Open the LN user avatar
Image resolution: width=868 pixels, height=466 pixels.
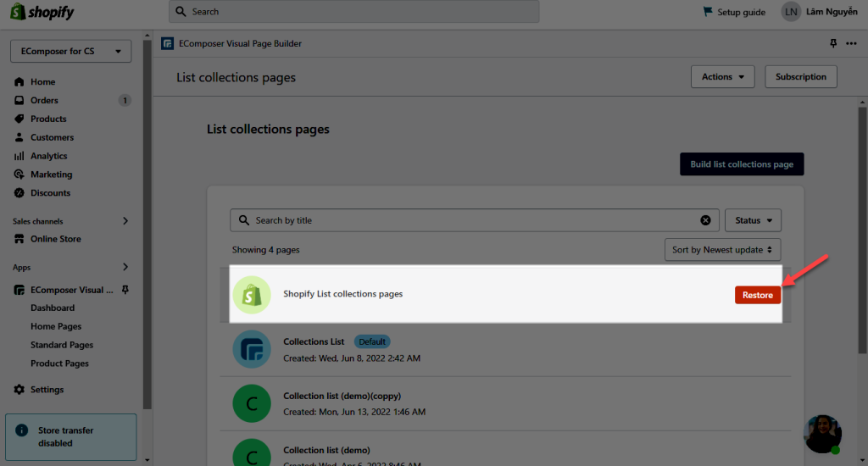(791, 12)
